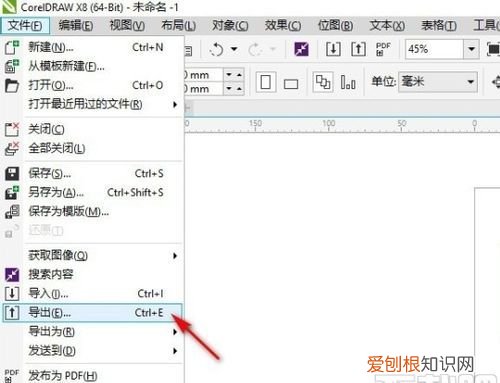
Task: Click the New from Template icon
Action: [x=12, y=66]
